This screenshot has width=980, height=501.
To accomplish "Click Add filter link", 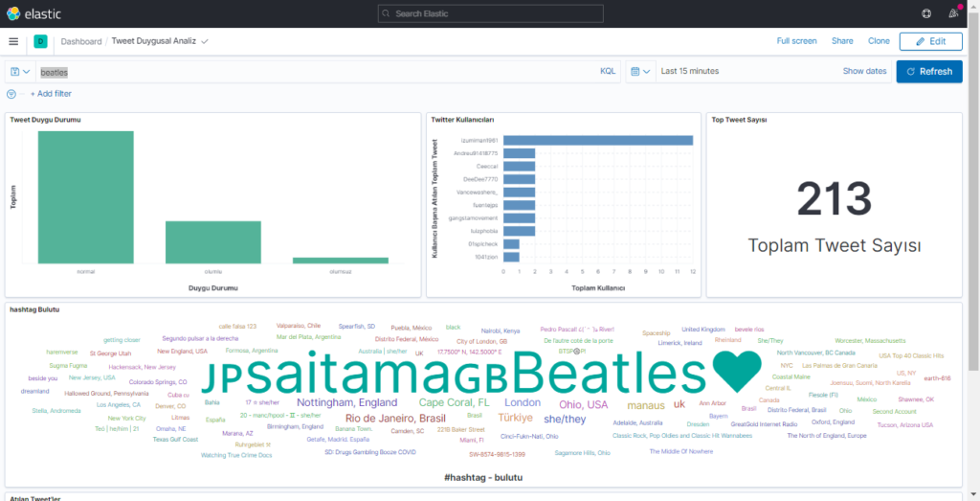I will point(52,94).
